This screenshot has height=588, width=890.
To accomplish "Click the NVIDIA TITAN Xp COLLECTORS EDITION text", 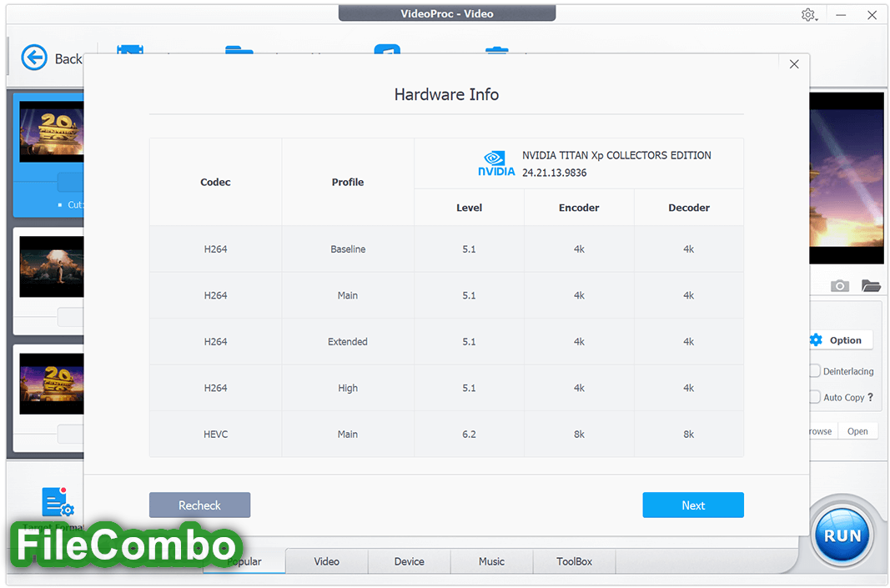I will [x=616, y=155].
